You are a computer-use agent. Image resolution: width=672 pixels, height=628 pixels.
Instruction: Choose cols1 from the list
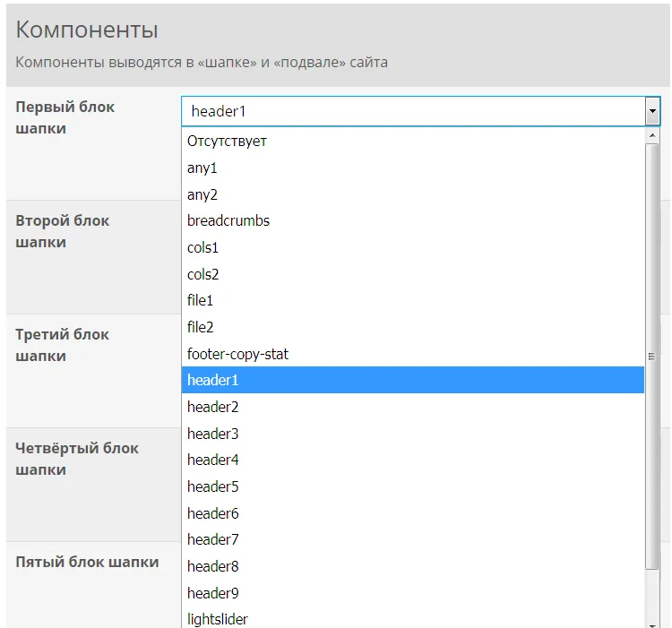point(203,247)
